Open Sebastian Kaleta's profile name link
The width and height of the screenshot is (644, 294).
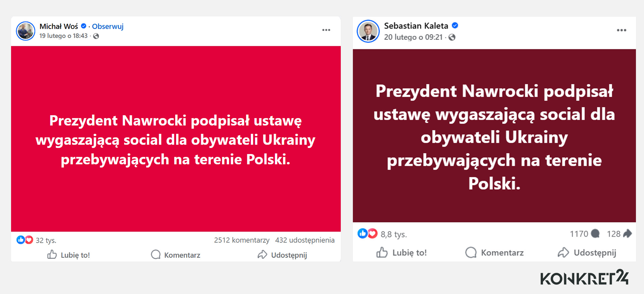pyautogui.click(x=416, y=25)
